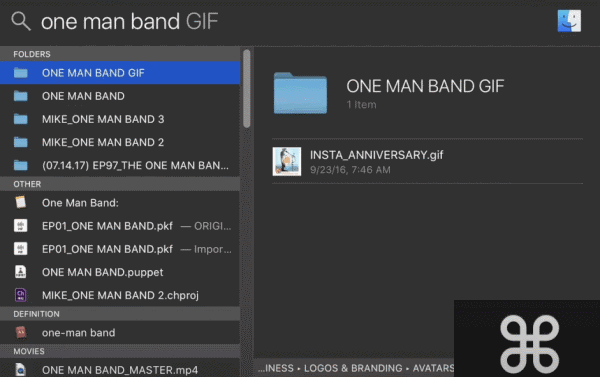
Task: Select MIKE_ONE MAN BAND 2 folder
Action: tap(120, 142)
